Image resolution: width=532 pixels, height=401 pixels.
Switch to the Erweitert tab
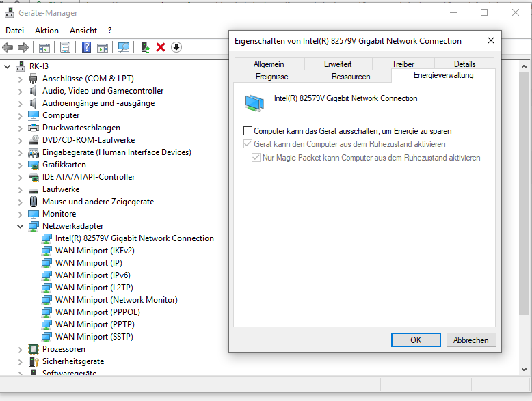point(338,64)
